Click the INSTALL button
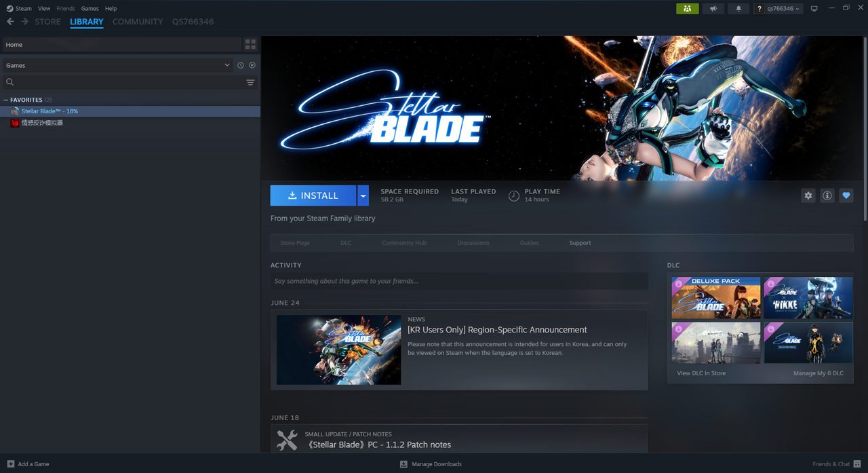 (x=313, y=195)
